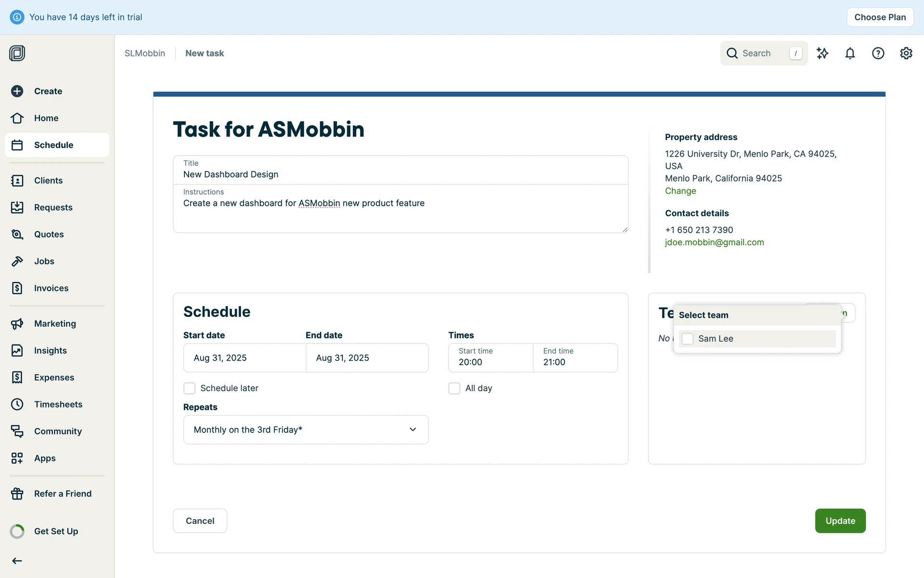924x578 pixels.
Task: Open the settings gear icon
Action: 906,53
